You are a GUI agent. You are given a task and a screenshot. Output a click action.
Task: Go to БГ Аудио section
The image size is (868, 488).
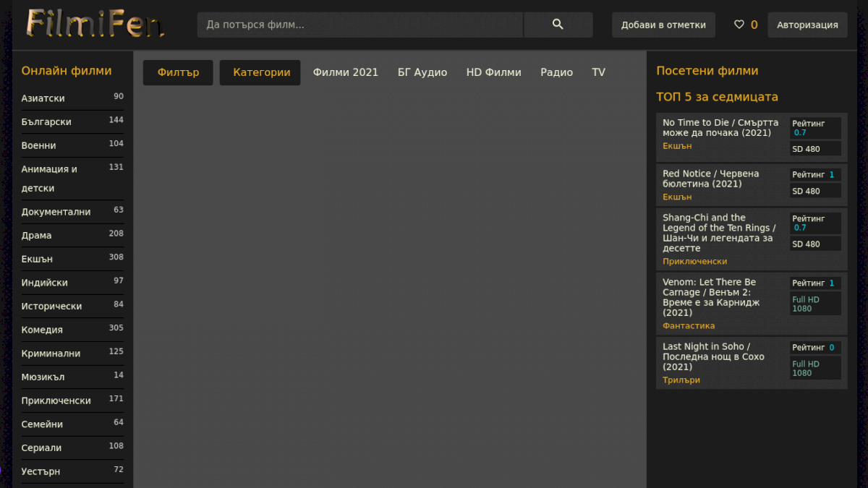[x=422, y=72]
